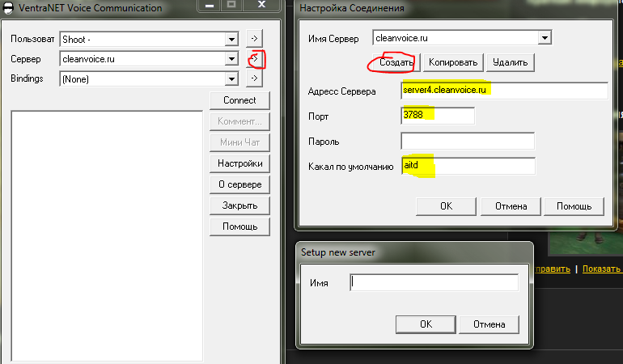The height and width of the screenshot is (364, 623).
Task: Focus the default channel field with aitd
Action: pos(468,166)
